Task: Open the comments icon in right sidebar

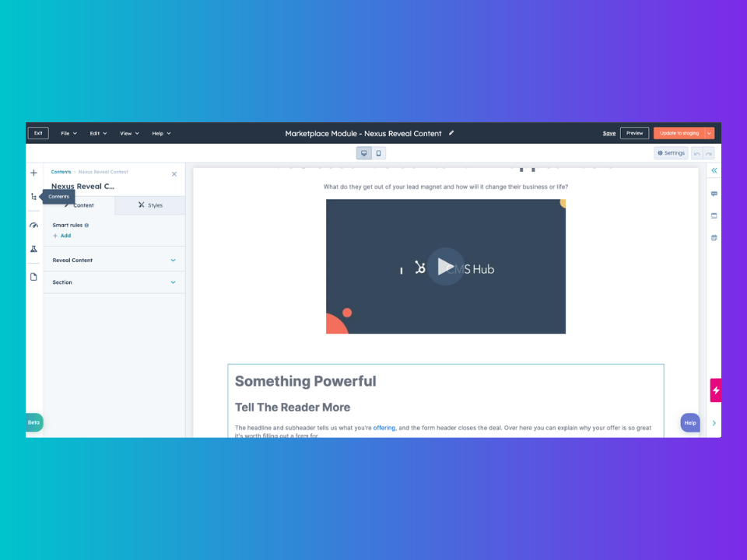Action: tap(714, 193)
